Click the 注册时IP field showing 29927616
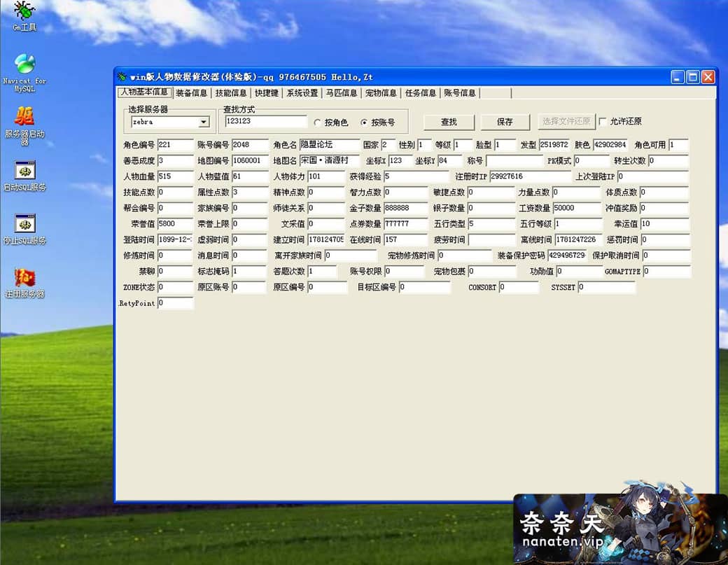The image size is (728, 565). (530, 176)
